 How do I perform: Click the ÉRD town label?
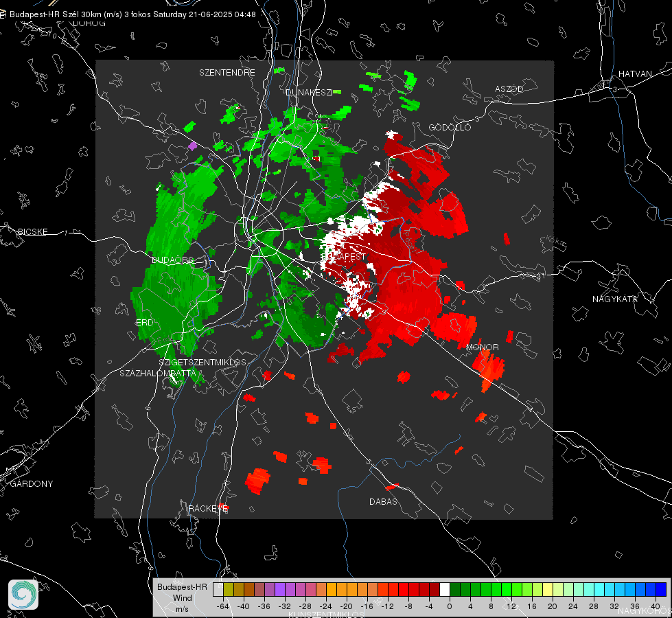point(144,323)
